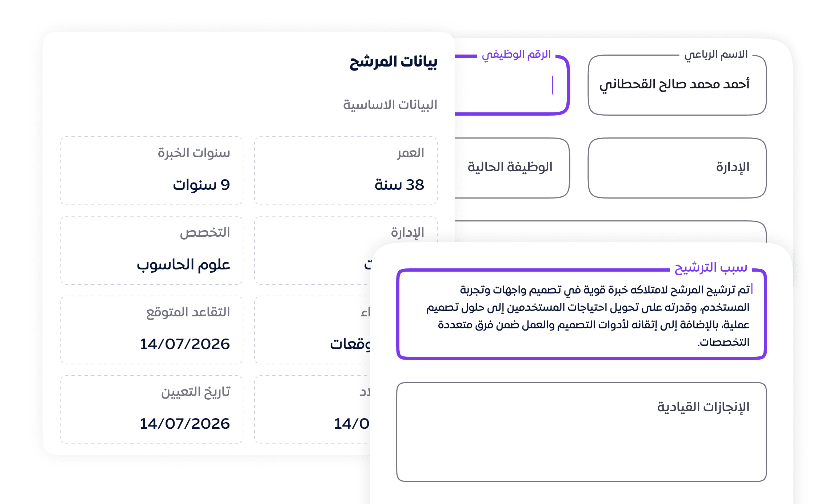Click the purple سبب الترشيح field label
This screenshot has width=837, height=504.
(x=711, y=268)
